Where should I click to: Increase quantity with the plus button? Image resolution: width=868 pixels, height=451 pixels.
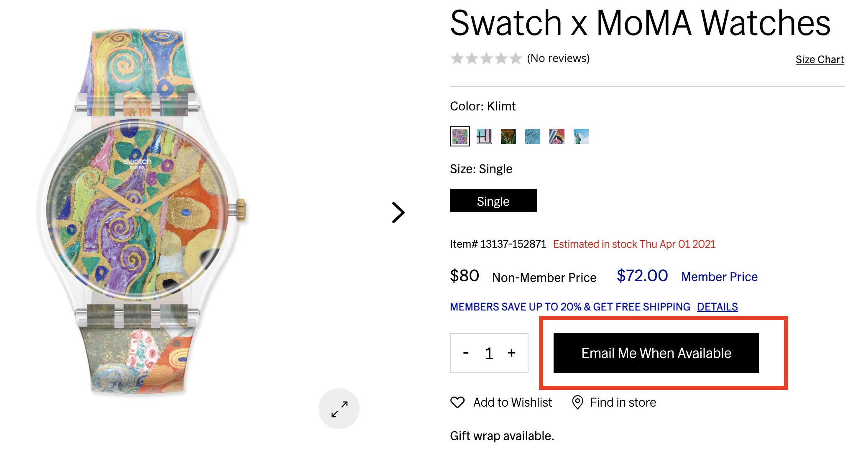point(511,353)
